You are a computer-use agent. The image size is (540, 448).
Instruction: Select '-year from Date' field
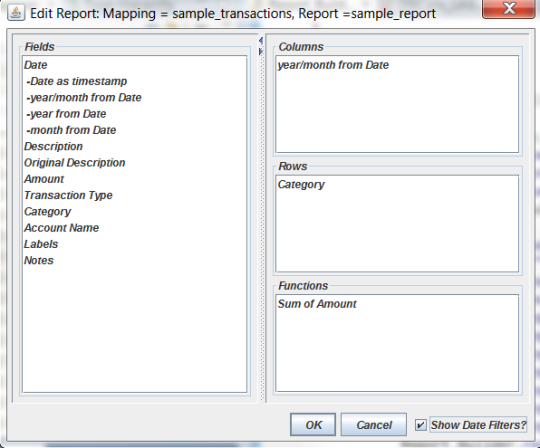coord(135,114)
